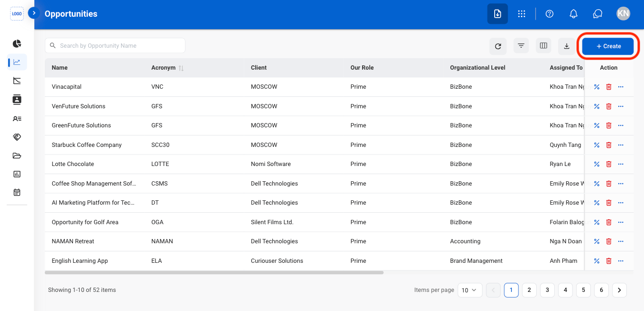Open the folder sidebar icon
This screenshot has width=644, height=311.
(x=17, y=155)
